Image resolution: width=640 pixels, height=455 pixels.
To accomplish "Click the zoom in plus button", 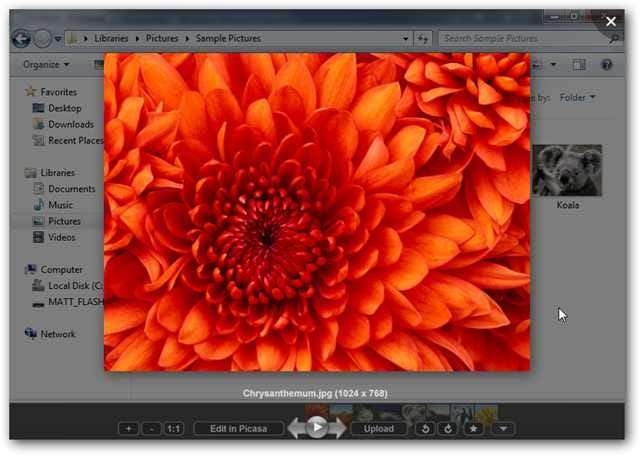I will pos(128,428).
